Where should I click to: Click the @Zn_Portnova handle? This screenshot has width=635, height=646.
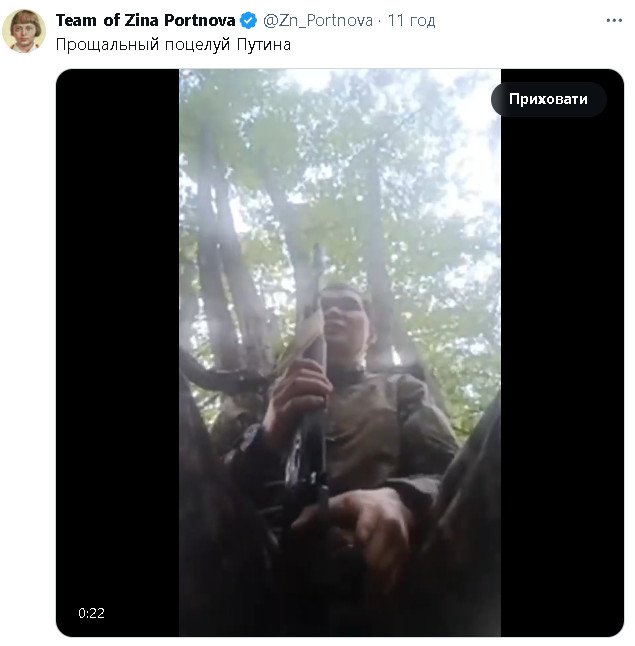(318, 21)
